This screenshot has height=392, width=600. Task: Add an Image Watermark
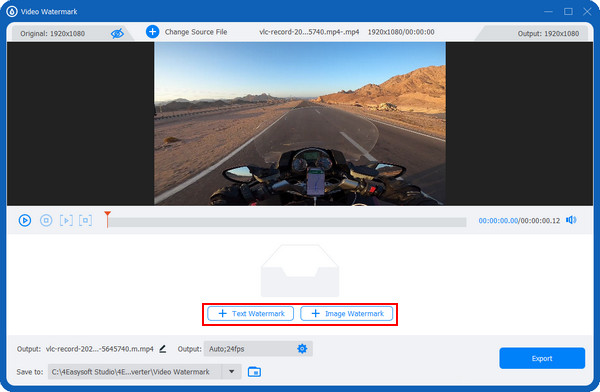coord(347,314)
